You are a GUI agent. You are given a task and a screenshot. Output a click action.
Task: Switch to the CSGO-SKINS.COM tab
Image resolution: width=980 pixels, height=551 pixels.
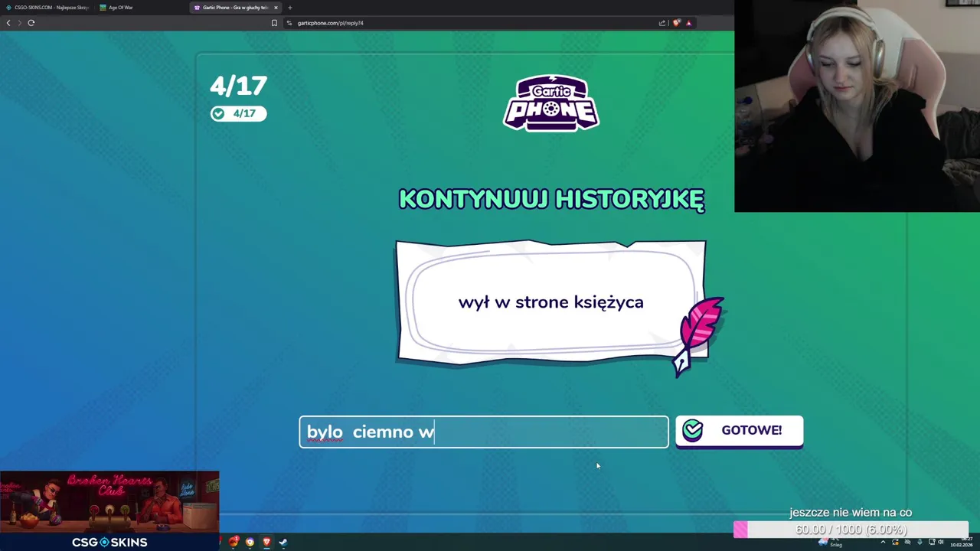click(47, 8)
